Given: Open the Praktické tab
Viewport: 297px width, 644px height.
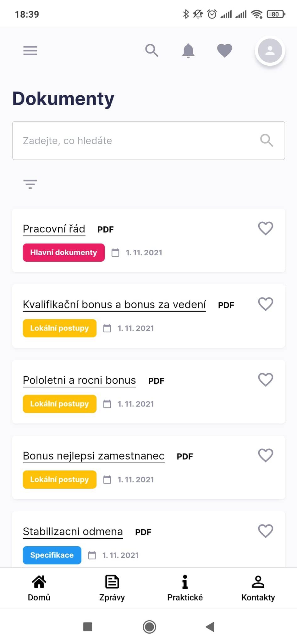Looking at the screenshot, I should point(185,587).
